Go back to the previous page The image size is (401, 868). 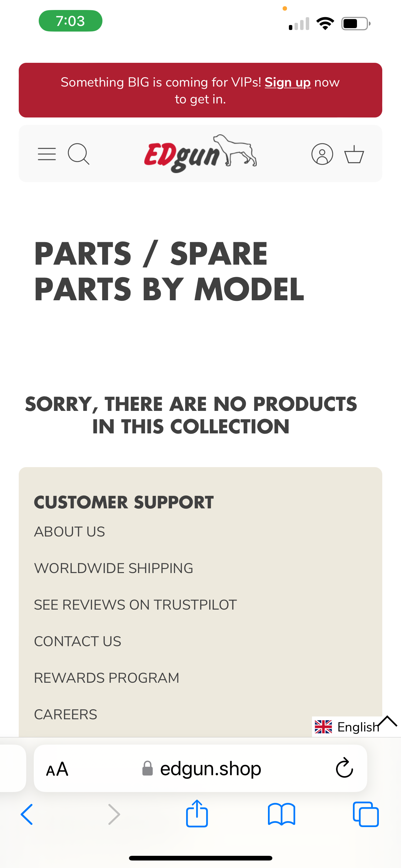pyautogui.click(x=27, y=815)
